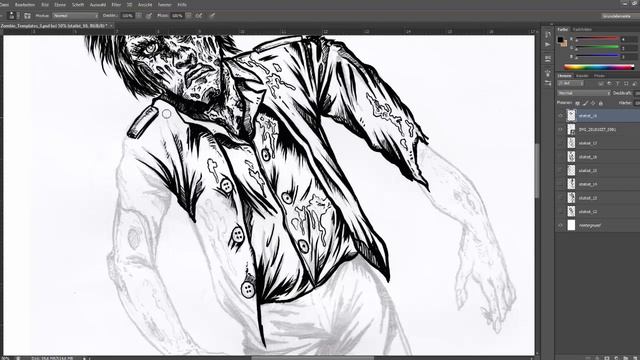640x360 pixels.
Task: Open the Hilfe menu
Action: coord(182,5)
